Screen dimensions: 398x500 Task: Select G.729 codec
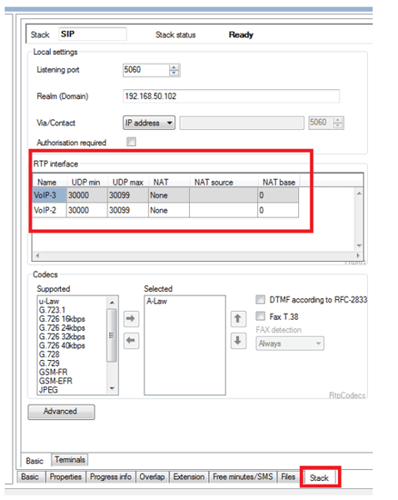coord(49,363)
